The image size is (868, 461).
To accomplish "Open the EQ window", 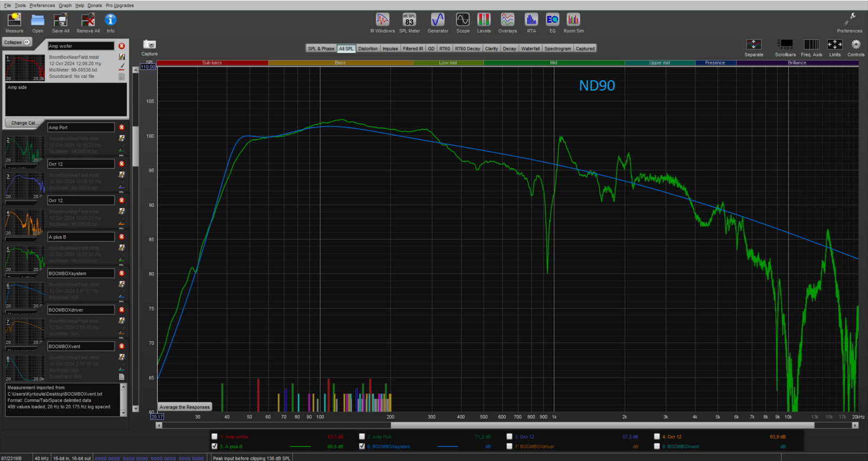I will coord(552,23).
